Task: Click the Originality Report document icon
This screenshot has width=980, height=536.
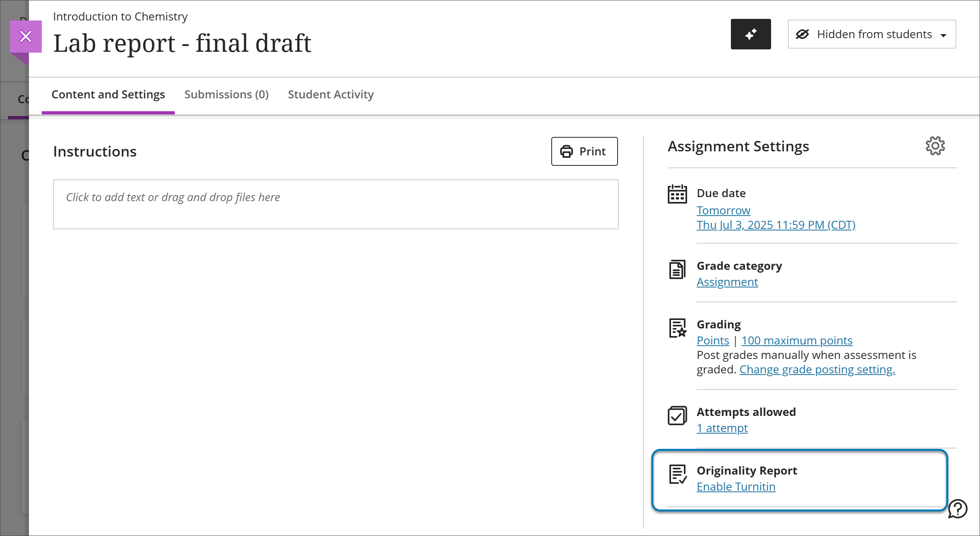Action: click(x=677, y=475)
